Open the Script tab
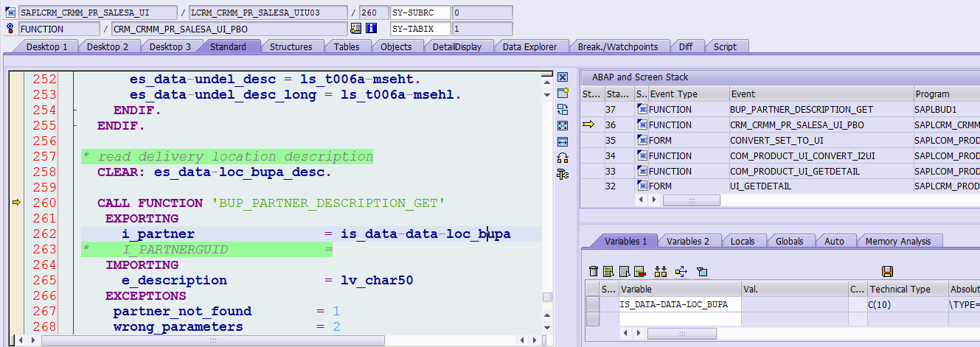980x347 pixels. coord(725,46)
